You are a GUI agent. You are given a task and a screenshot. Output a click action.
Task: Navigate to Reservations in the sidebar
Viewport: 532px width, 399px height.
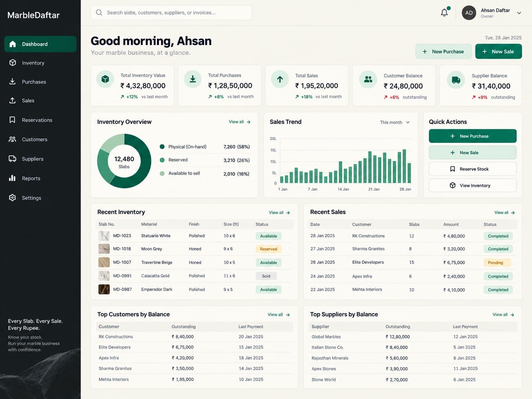pos(40,120)
